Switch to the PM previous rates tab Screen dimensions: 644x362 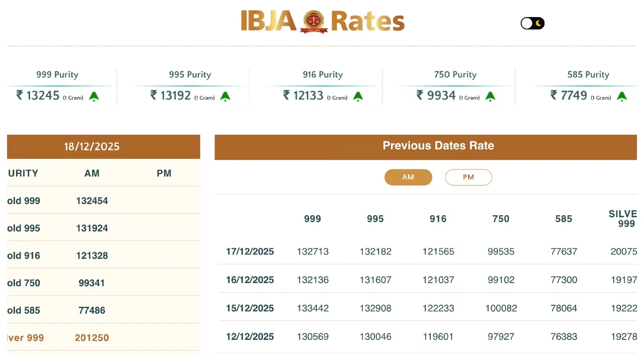pyautogui.click(x=468, y=177)
